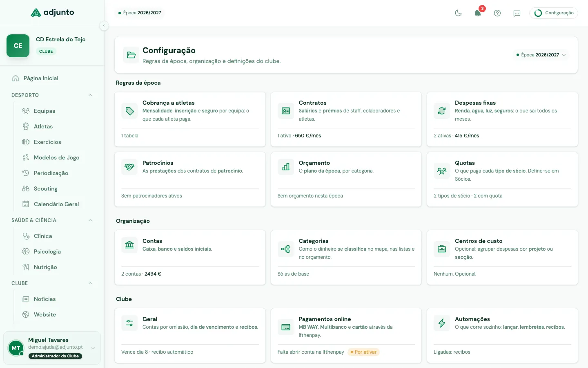588x368 pixels.
Task: Click the CE club avatar
Action: pos(18,46)
